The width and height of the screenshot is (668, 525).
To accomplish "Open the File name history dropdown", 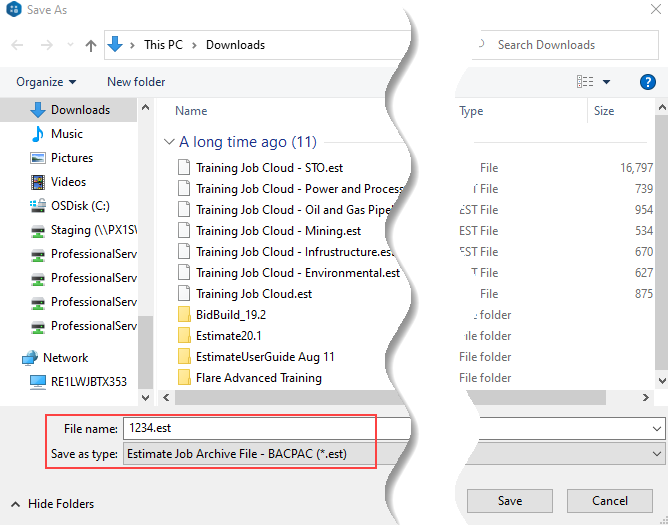I will pos(657,429).
